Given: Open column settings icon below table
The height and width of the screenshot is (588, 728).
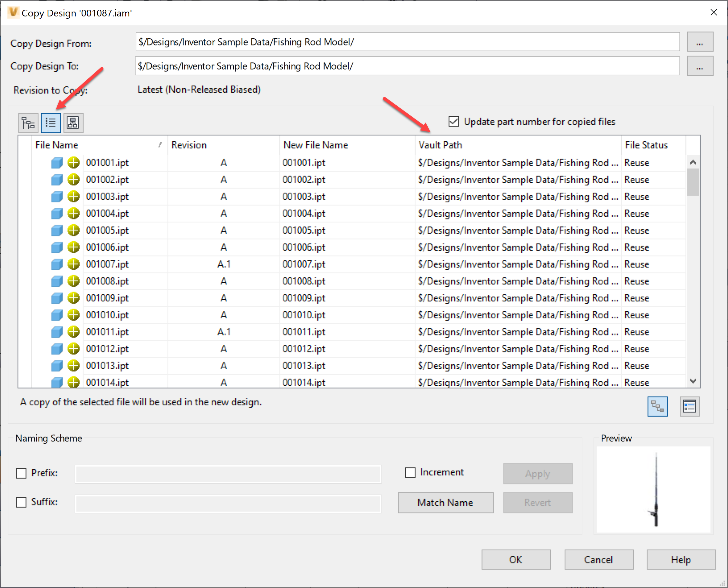Looking at the screenshot, I should pyautogui.click(x=689, y=406).
